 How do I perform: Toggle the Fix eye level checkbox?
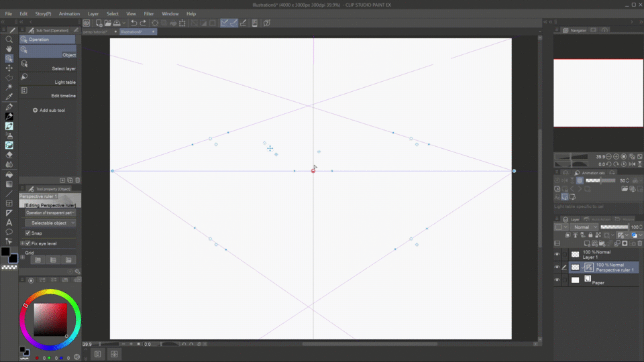click(28, 243)
